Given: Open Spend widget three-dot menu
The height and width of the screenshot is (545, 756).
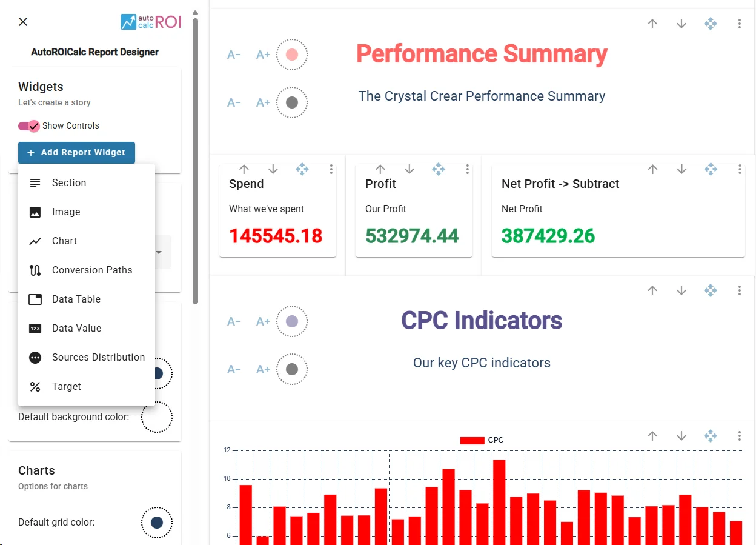Looking at the screenshot, I should tap(331, 169).
